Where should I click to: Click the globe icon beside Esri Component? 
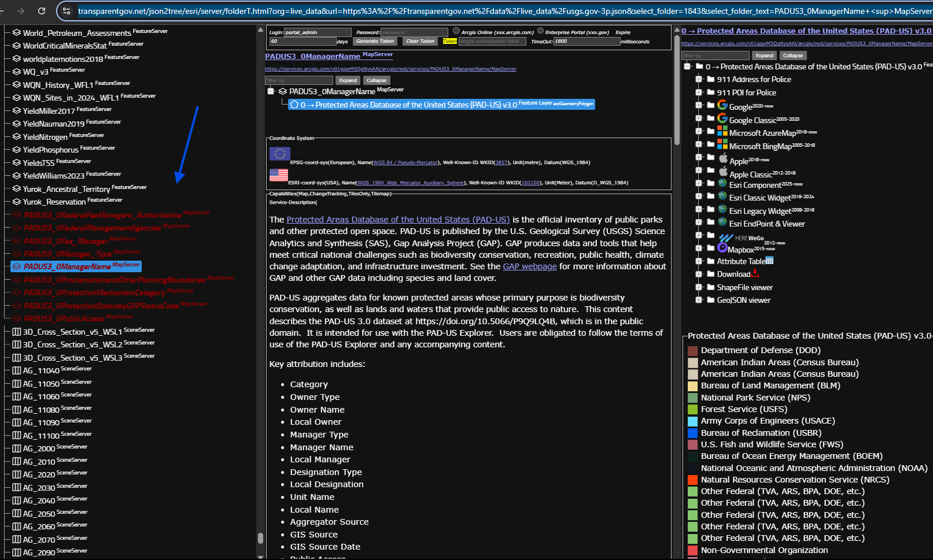(x=722, y=183)
